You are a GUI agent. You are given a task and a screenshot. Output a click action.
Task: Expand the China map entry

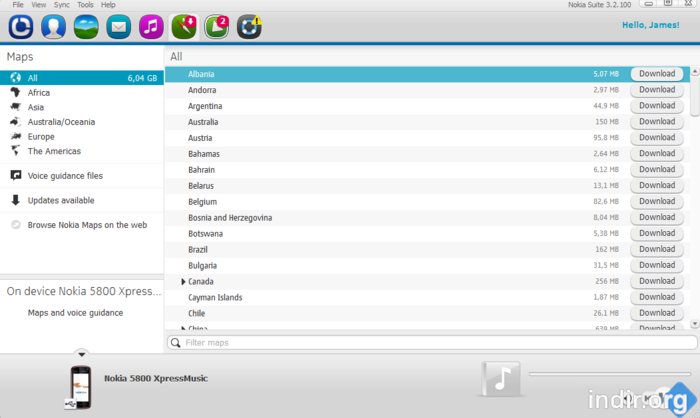(x=183, y=328)
